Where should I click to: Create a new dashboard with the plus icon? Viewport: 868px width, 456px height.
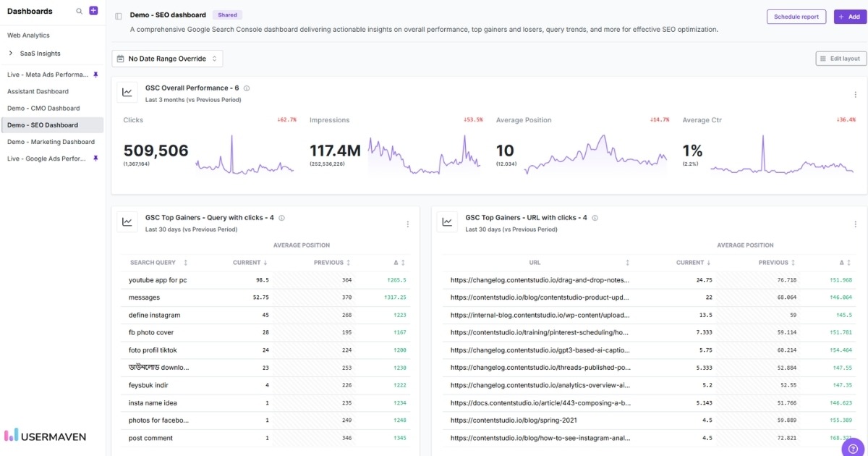pyautogui.click(x=92, y=10)
